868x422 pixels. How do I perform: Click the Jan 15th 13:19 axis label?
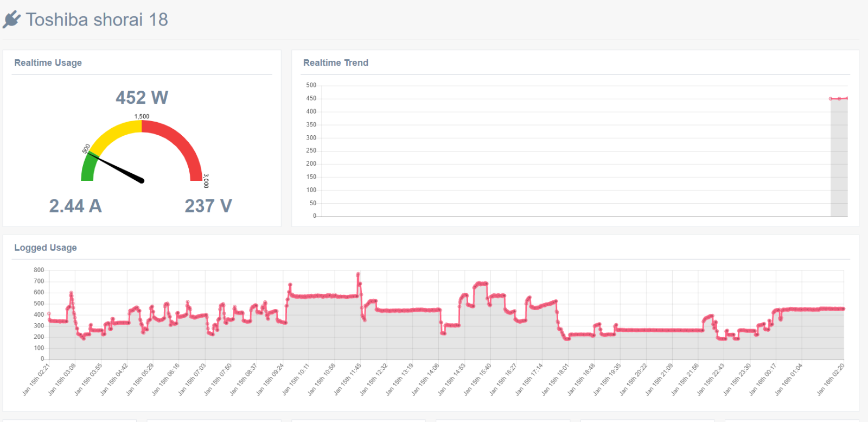coord(400,379)
